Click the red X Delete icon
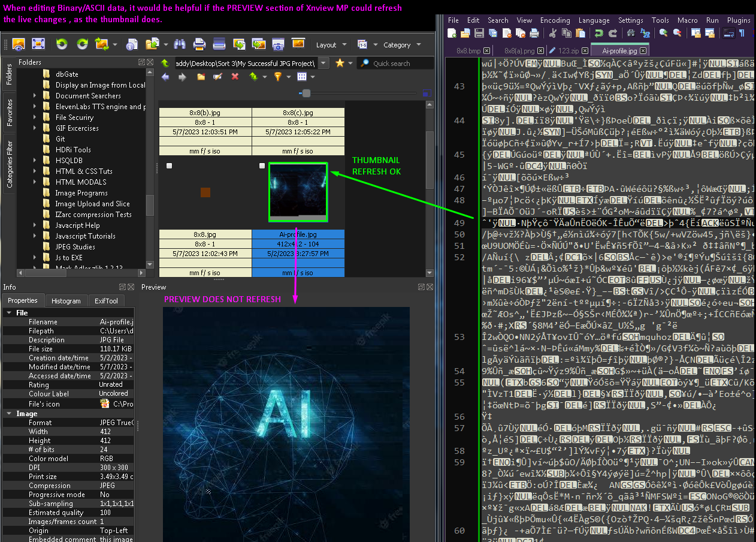 (x=235, y=77)
